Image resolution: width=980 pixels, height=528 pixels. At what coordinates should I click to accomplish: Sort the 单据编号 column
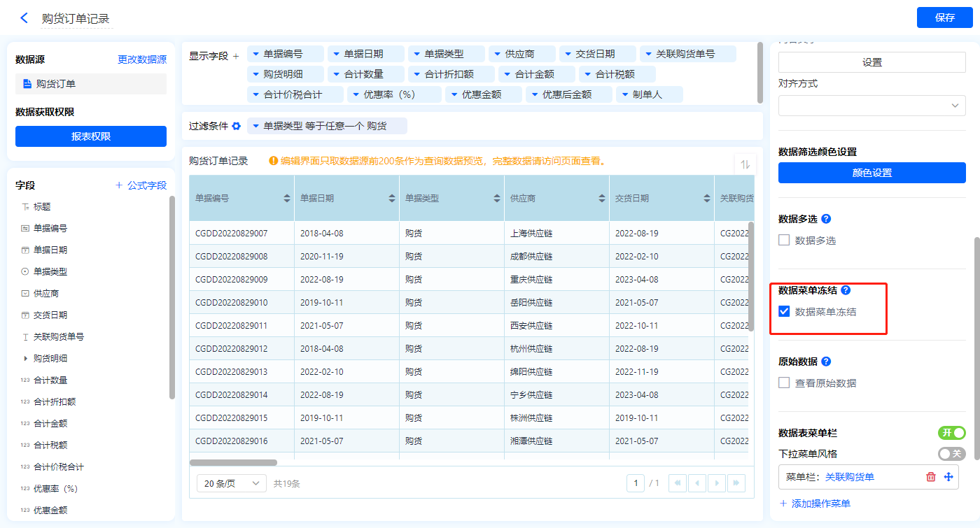tap(287, 199)
